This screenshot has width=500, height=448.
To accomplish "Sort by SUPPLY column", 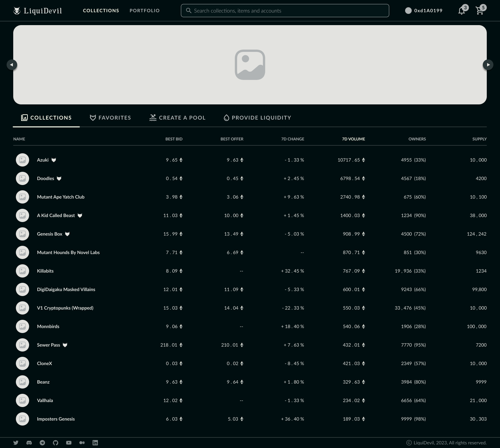I will [x=479, y=139].
